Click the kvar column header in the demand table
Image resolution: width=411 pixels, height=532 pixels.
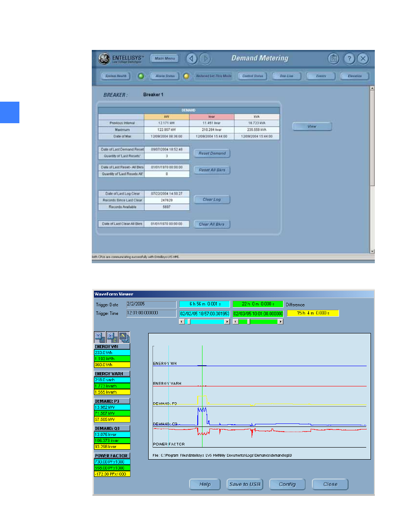pyautogui.click(x=212, y=117)
